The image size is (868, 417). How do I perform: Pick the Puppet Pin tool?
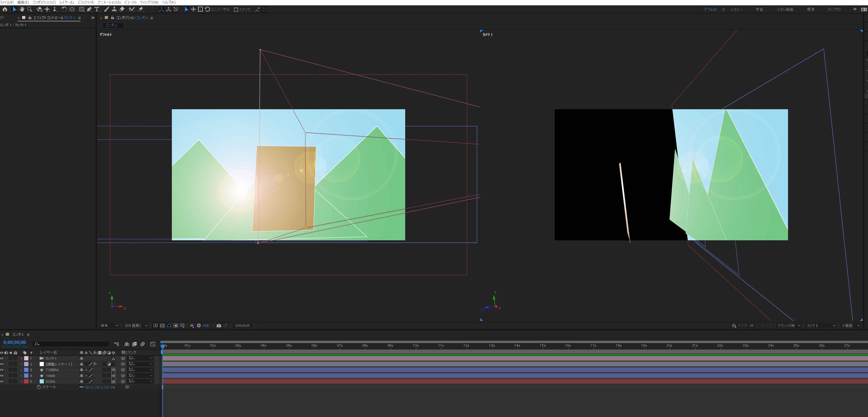141,9
